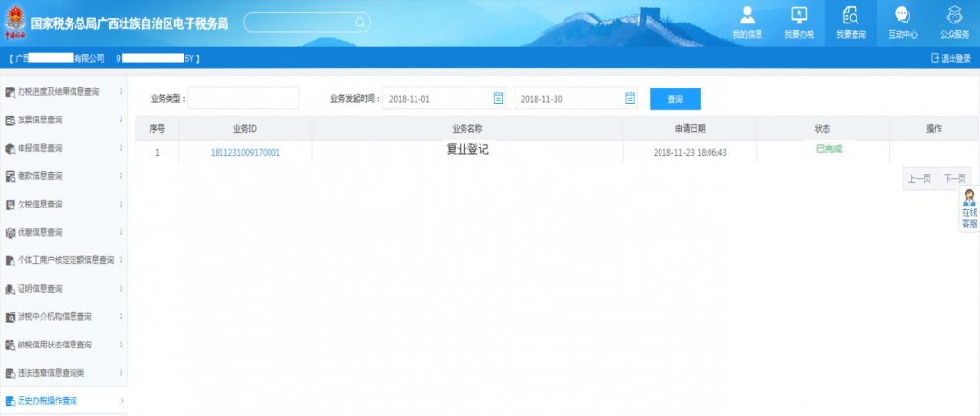The image size is (980, 416).
Task: Expand chevron for 发票信息查询
Action: 121,119
